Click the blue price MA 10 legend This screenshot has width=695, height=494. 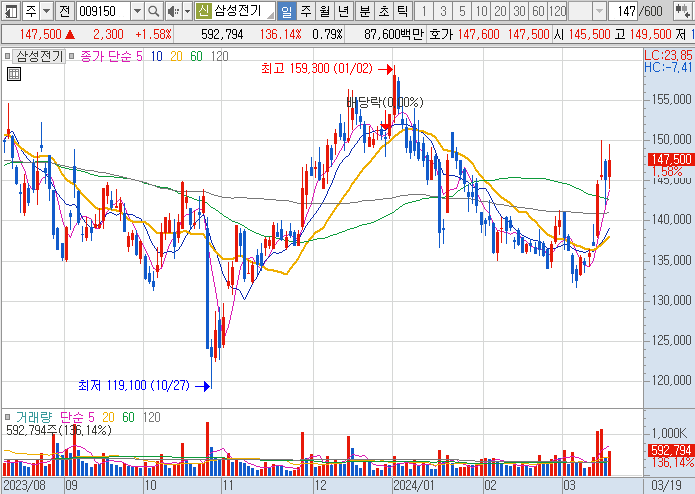coord(156,56)
